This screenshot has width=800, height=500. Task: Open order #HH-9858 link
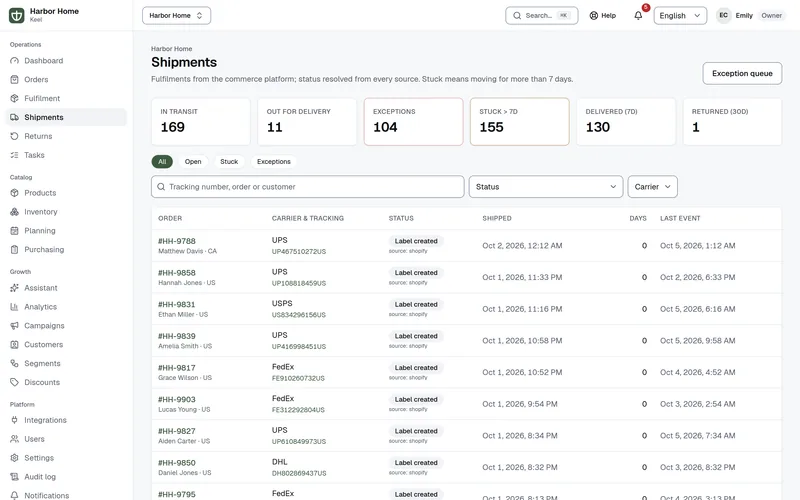177,272
